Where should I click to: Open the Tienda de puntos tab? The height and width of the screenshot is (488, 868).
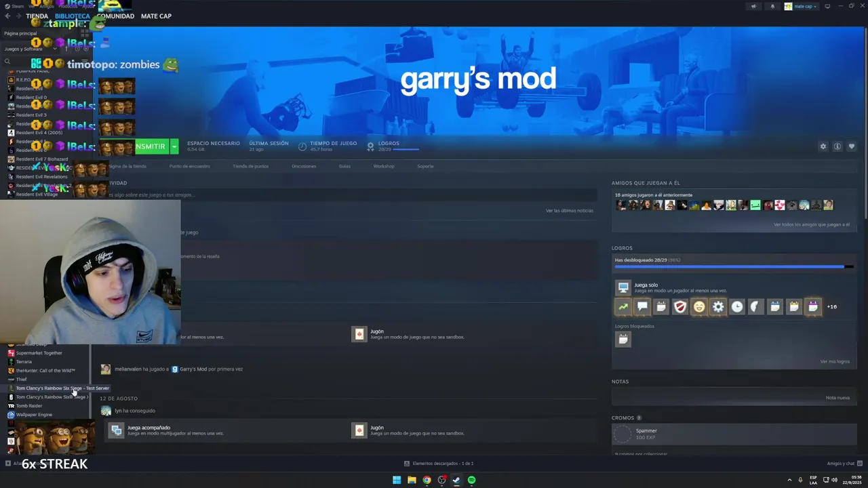251,166
